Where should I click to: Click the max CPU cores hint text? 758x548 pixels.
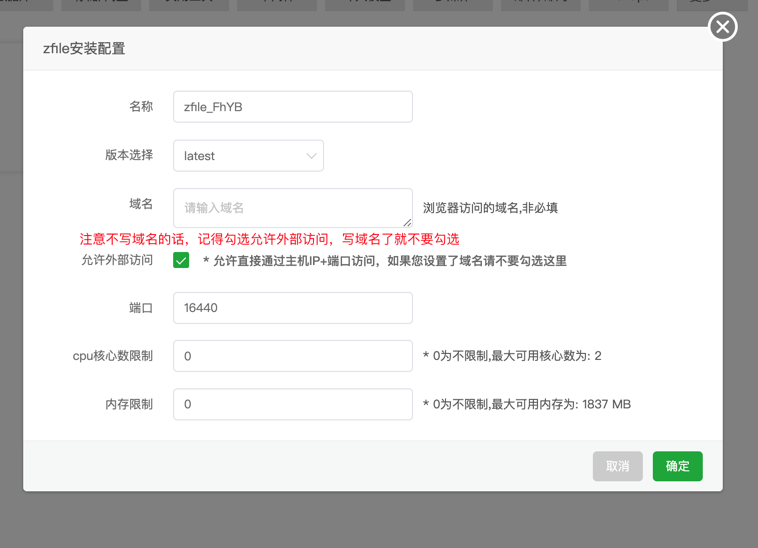pyautogui.click(x=511, y=356)
